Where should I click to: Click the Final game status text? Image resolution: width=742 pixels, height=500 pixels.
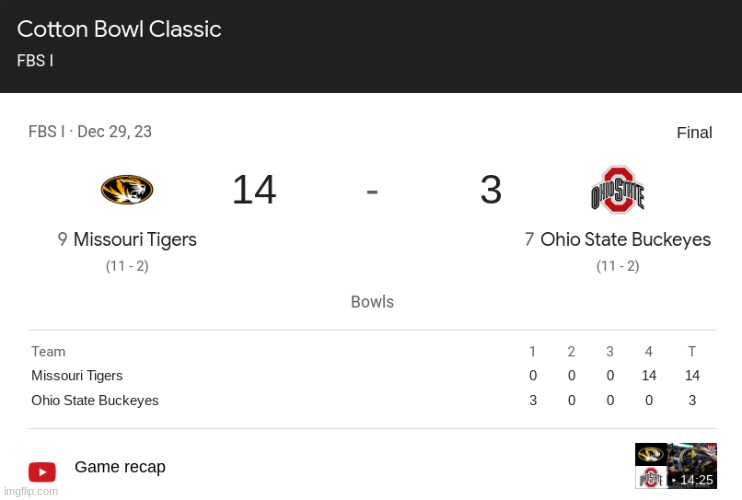point(694,133)
